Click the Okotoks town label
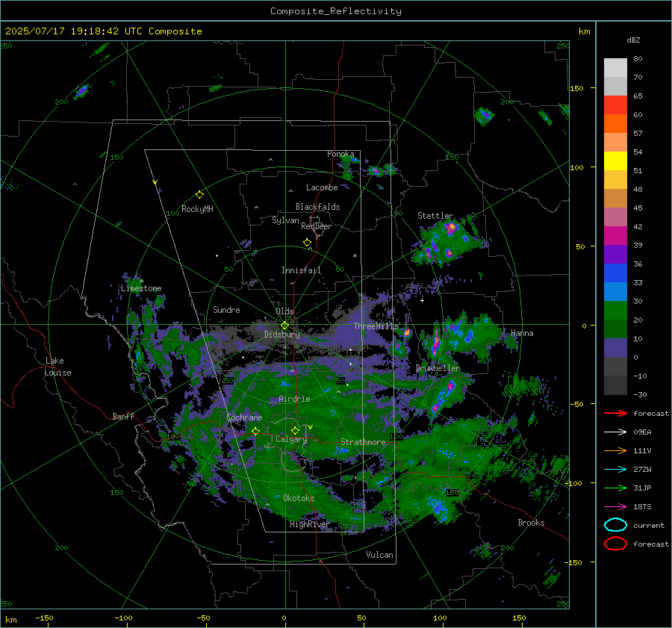This screenshot has height=628, width=672. click(299, 498)
